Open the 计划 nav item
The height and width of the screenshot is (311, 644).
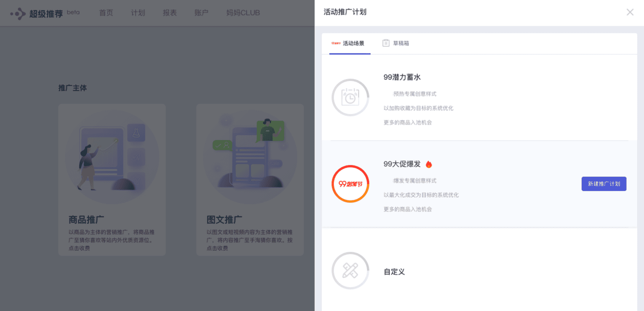pos(138,13)
